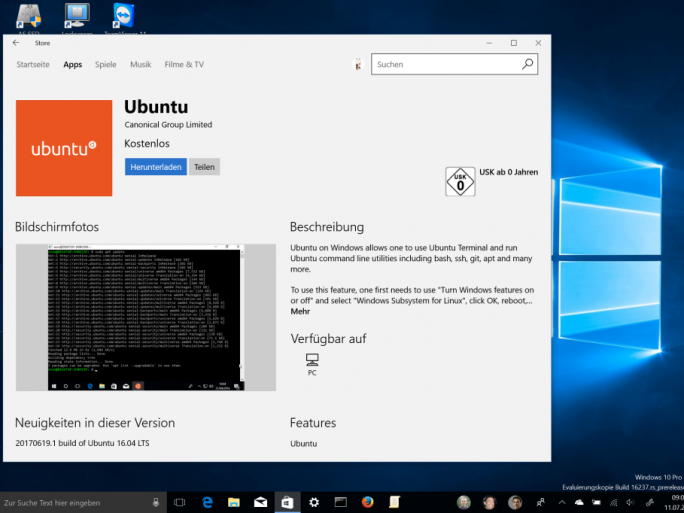This screenshot has width=684, height=513.
Task: Switch to the Apps tab
Action: coord(72,65)
